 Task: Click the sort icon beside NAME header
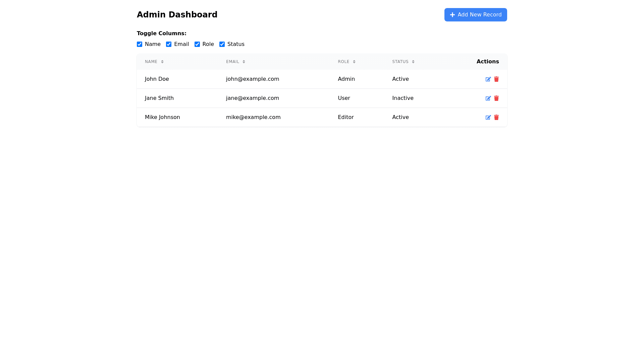point(162,62)
